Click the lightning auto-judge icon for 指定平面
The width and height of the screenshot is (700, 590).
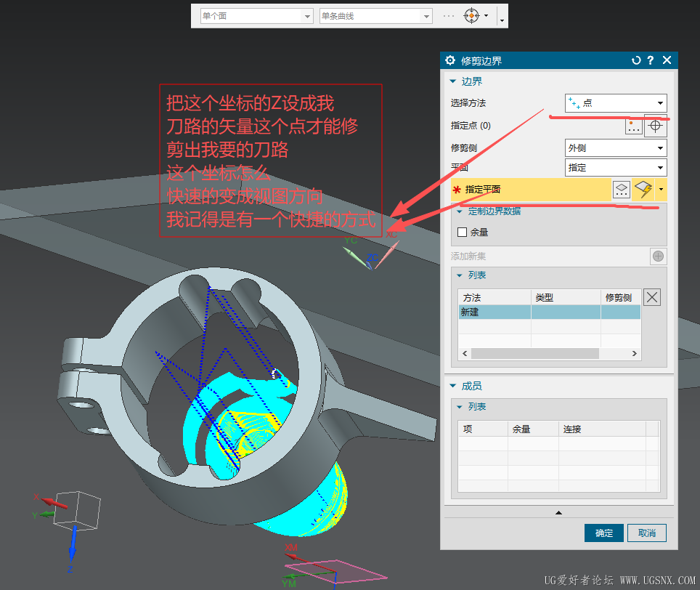pyautogui.click(x=643, y=189)
